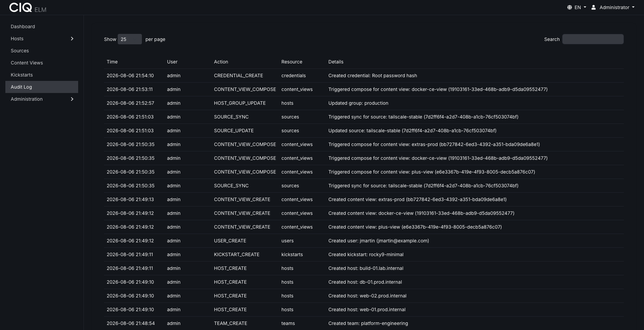The image size is (644, 330).
Task: Click the Resource column header
Action: [292, 62]
